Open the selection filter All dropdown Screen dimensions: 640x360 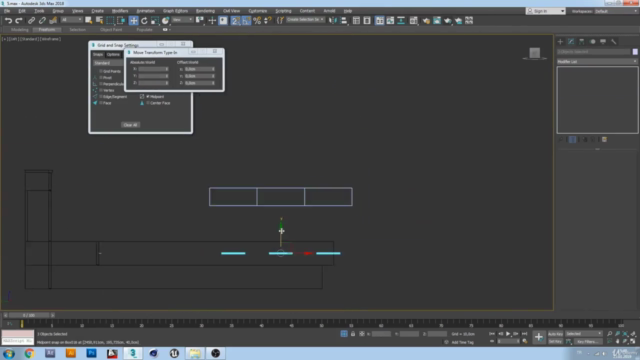71,20
